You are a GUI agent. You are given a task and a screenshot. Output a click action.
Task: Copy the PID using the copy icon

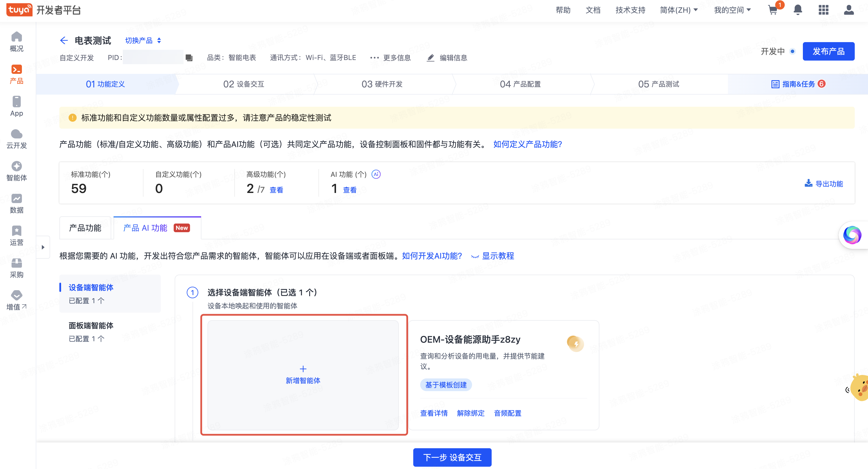tap(189, 57)
